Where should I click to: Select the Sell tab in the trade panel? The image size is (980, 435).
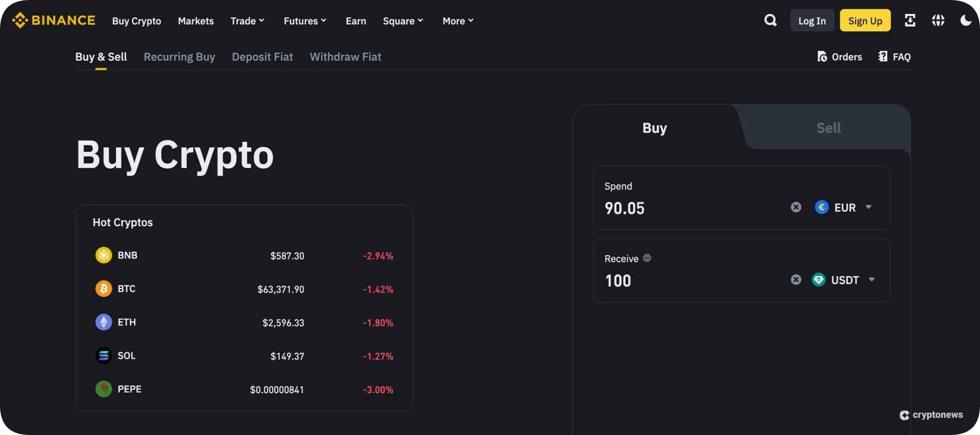click(x=829, y=128)
